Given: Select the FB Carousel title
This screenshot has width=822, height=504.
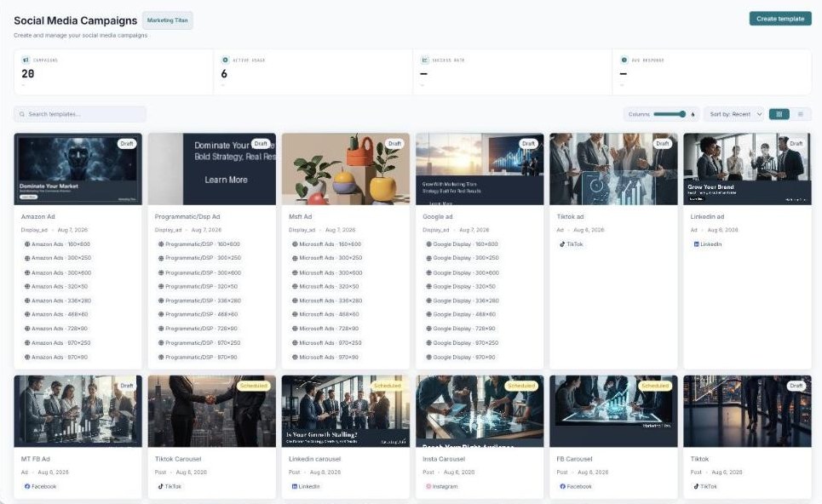Looking at the screenshot, I should (574, 459).
